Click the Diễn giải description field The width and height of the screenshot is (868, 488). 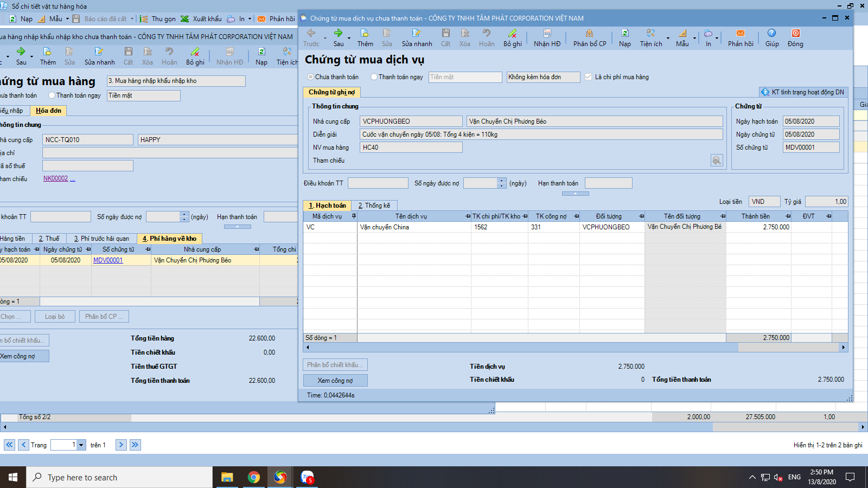[541, 134]
